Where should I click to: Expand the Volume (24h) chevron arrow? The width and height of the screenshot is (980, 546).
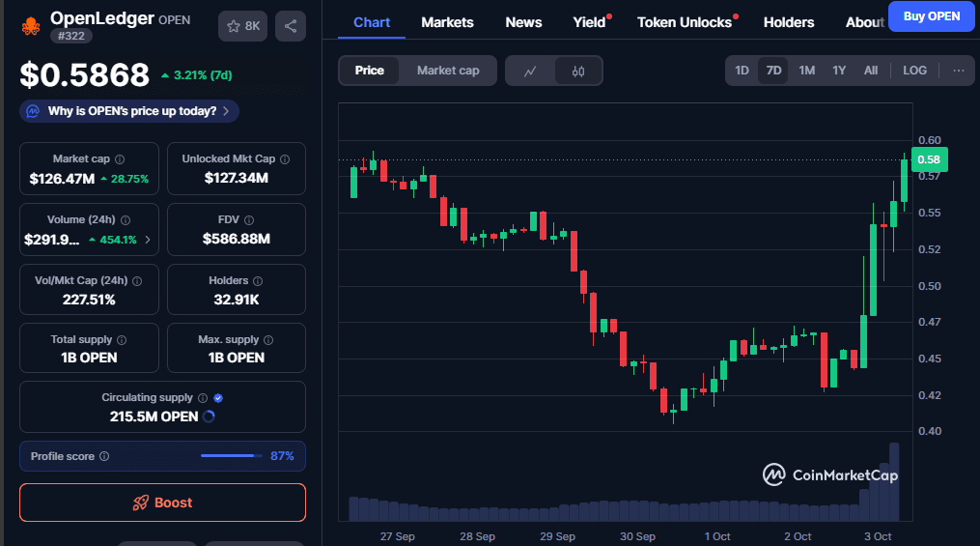point(148,240)
